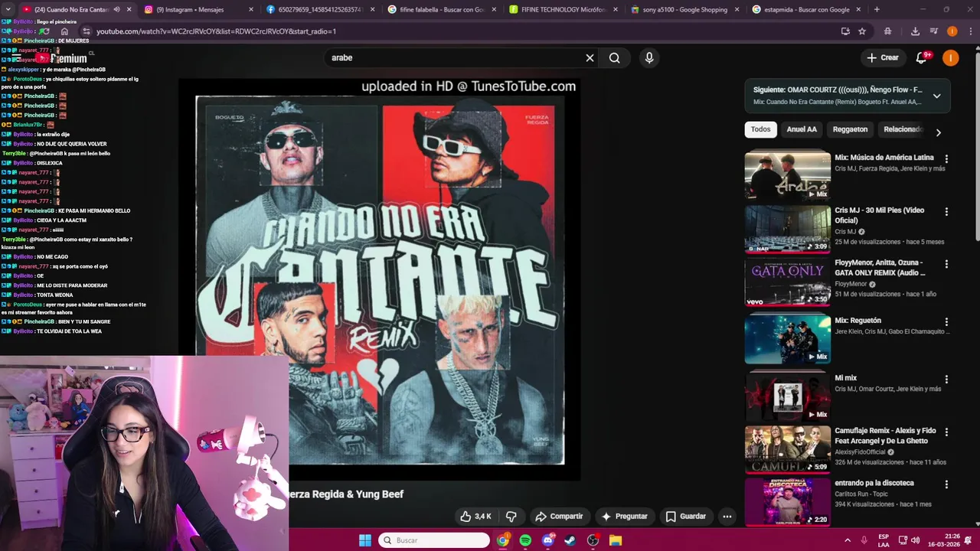This screenshot has height=551, width=980.
Task: Switch to the FIFINE TECHNOLOGY Micrófono tab
Action: pos(563,10)
